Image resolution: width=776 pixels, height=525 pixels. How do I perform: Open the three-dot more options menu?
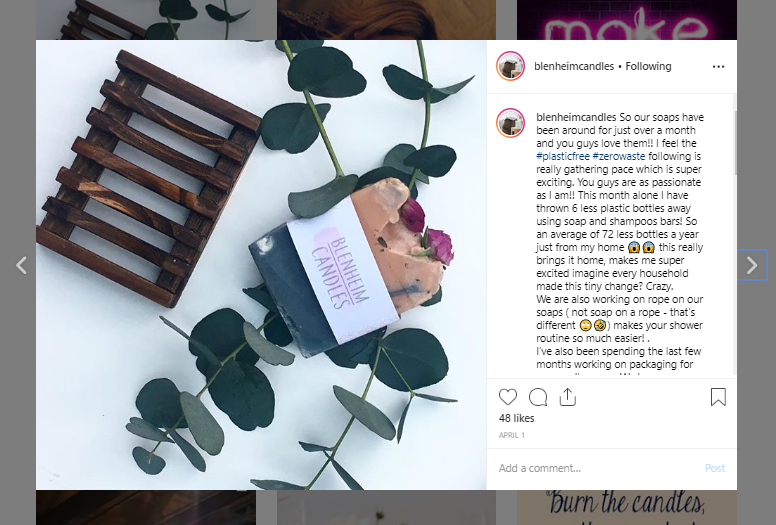pos(718,66)
